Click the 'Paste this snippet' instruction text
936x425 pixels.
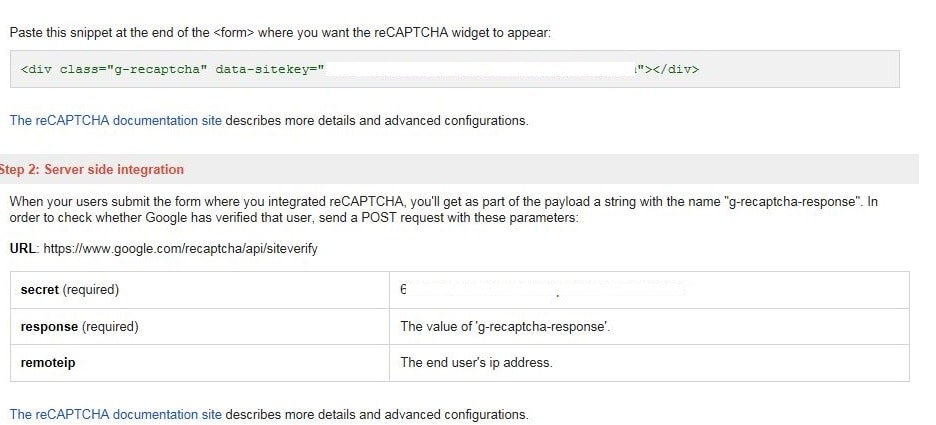pos(280,33)
